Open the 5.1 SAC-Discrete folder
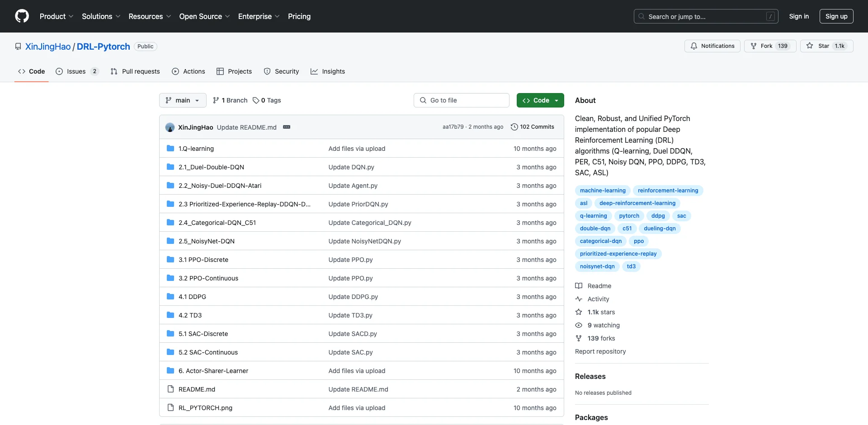Screen dimensions: 868x425 [203, 334]
